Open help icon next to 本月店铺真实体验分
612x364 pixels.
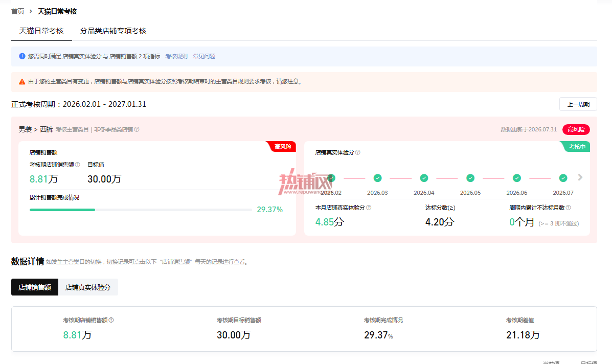click(x=369, y=208)
